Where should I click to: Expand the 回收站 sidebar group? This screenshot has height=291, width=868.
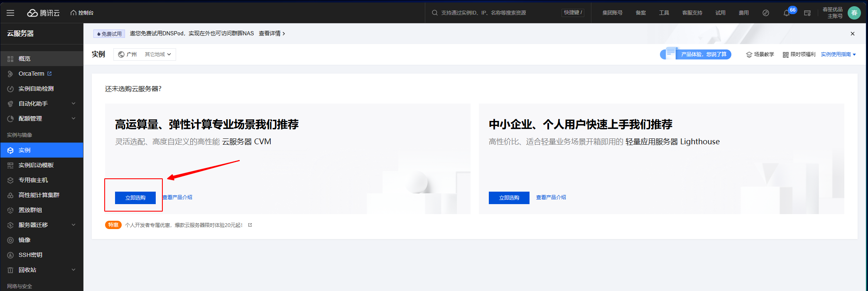point(42,270)
